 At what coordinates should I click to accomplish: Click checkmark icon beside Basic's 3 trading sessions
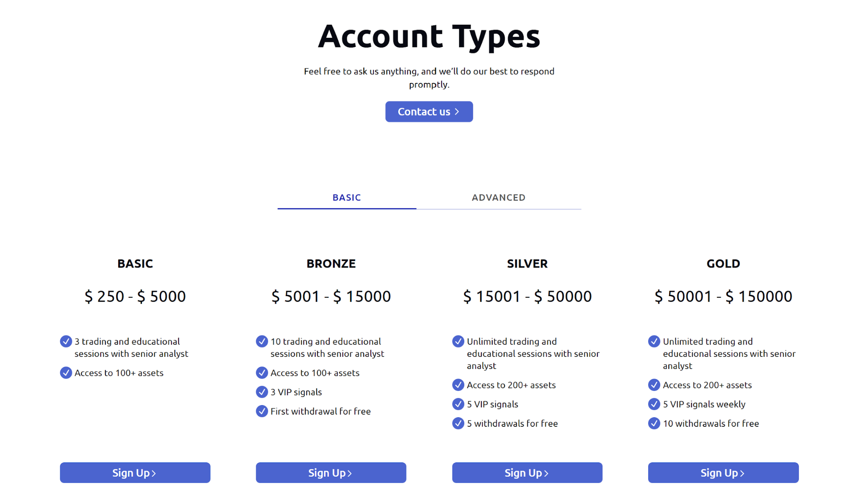(66, 341)
